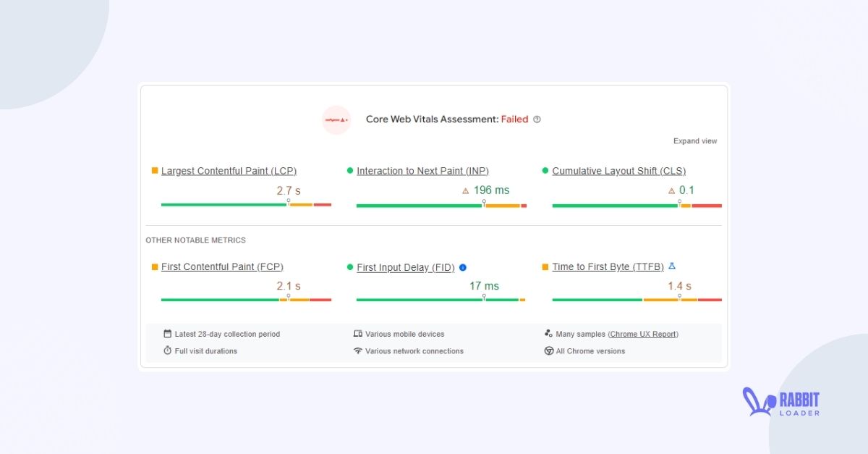Click the experimental flask icon beside TTFB
868x454 pixels.
coord(671,266)
